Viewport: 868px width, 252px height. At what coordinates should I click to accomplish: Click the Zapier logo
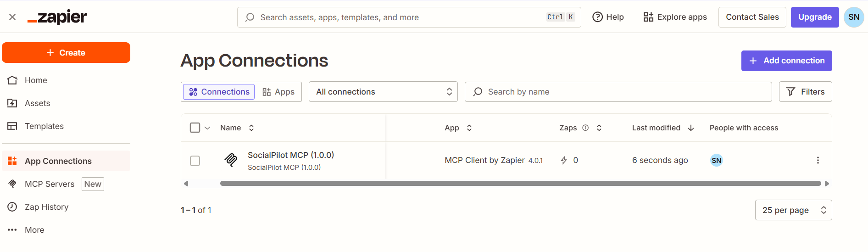[x=57, y=17]
